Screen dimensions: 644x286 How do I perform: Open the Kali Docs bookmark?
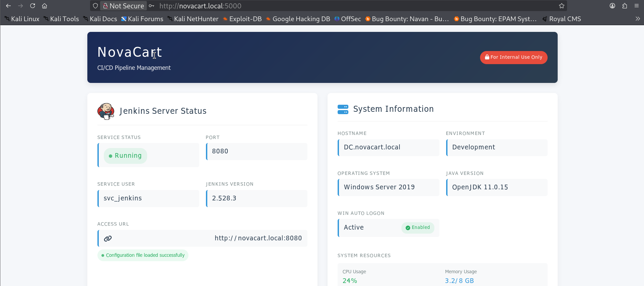click(x=100, y=19)
